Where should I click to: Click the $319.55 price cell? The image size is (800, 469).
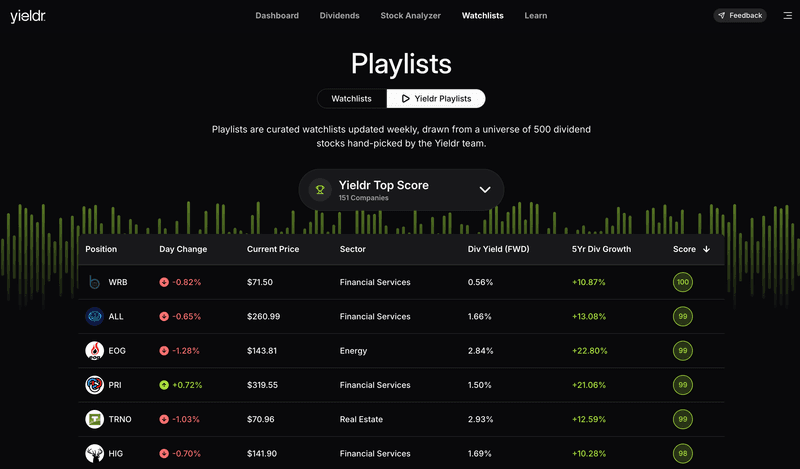[262, 385]
